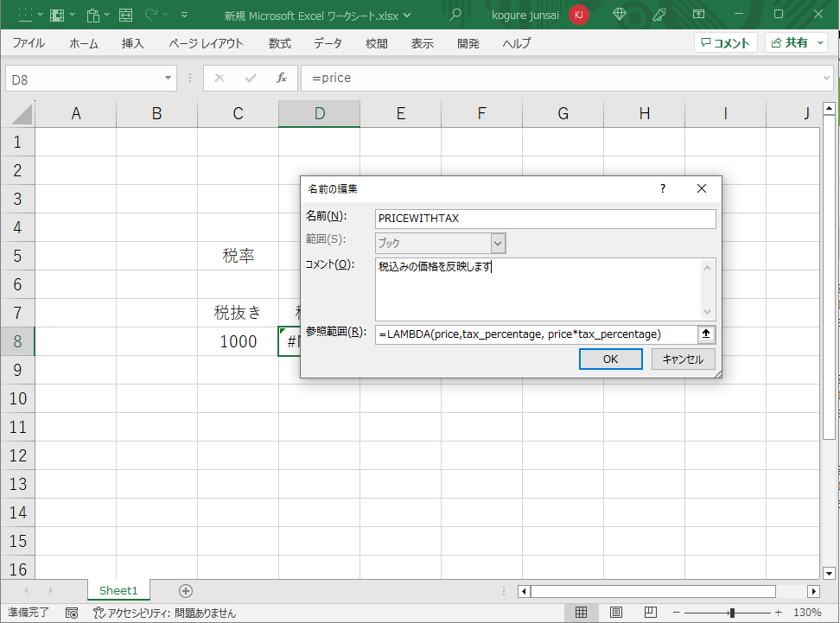Open the borders dropdown arrow in title bar
The width and height of the screenshot is (840, 623).
click(40, 15)
